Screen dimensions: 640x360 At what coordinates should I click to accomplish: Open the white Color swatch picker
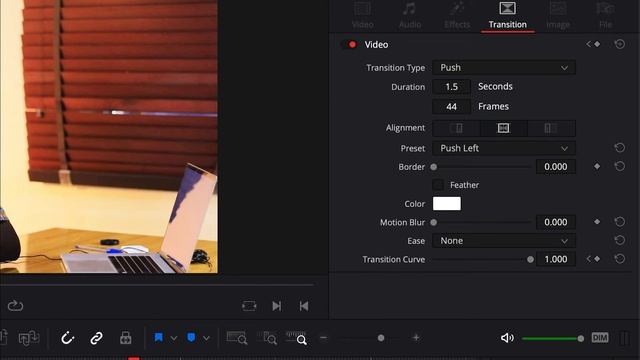tap(447, 203)
